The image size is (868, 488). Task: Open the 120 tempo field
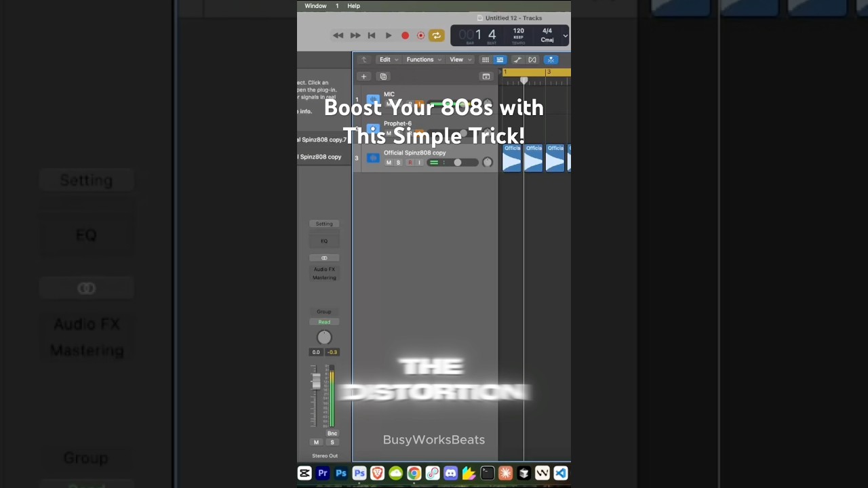pyautogui.click(x=518, y=31)
